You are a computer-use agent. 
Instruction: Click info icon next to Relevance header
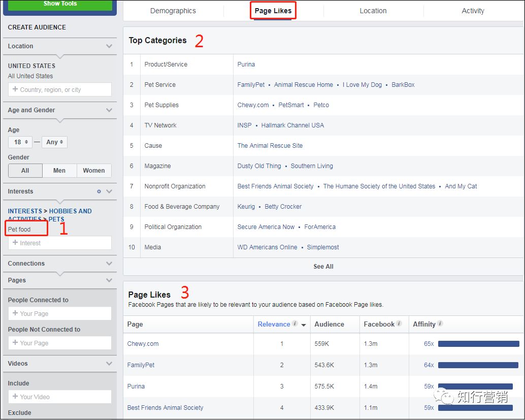[295, 324]
